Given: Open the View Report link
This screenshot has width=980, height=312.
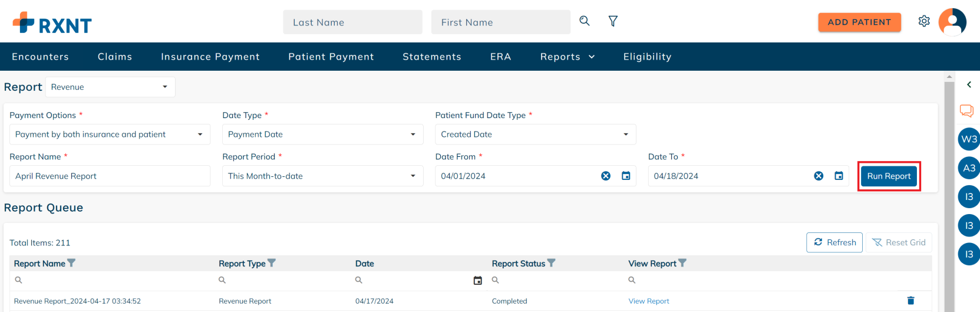Looking at the screenshot, I should click(649, 301).
